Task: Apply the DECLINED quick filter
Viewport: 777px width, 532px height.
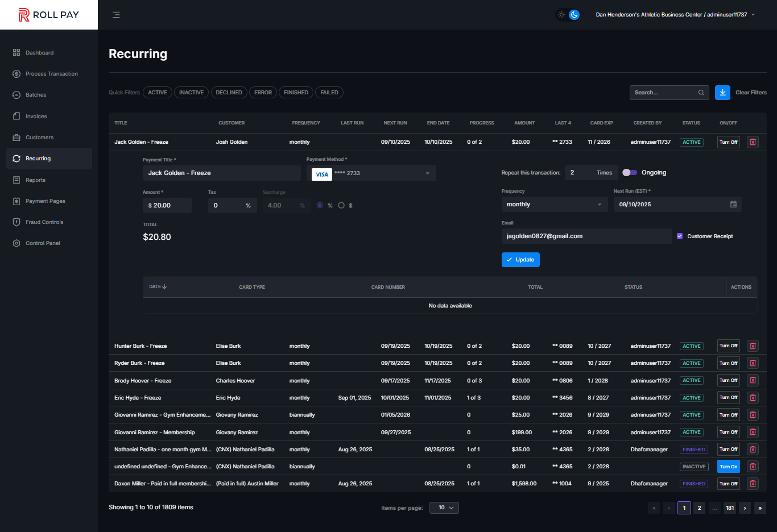Action: click(229, 93)
